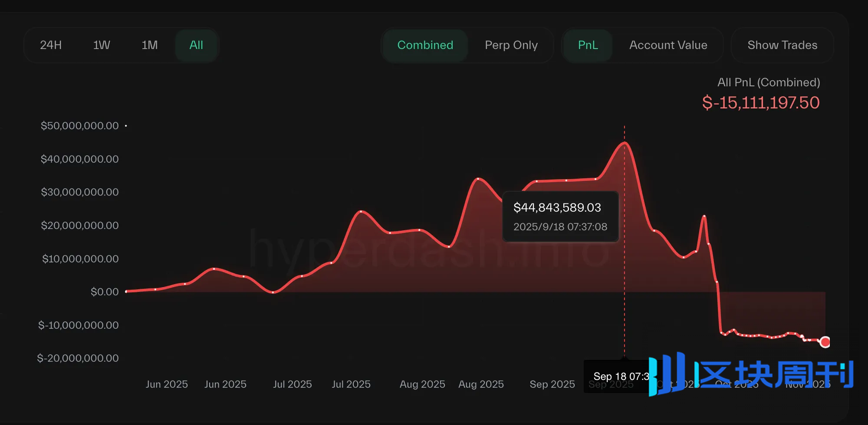
Task: Select the All time range
Action: tap(196, 45)
